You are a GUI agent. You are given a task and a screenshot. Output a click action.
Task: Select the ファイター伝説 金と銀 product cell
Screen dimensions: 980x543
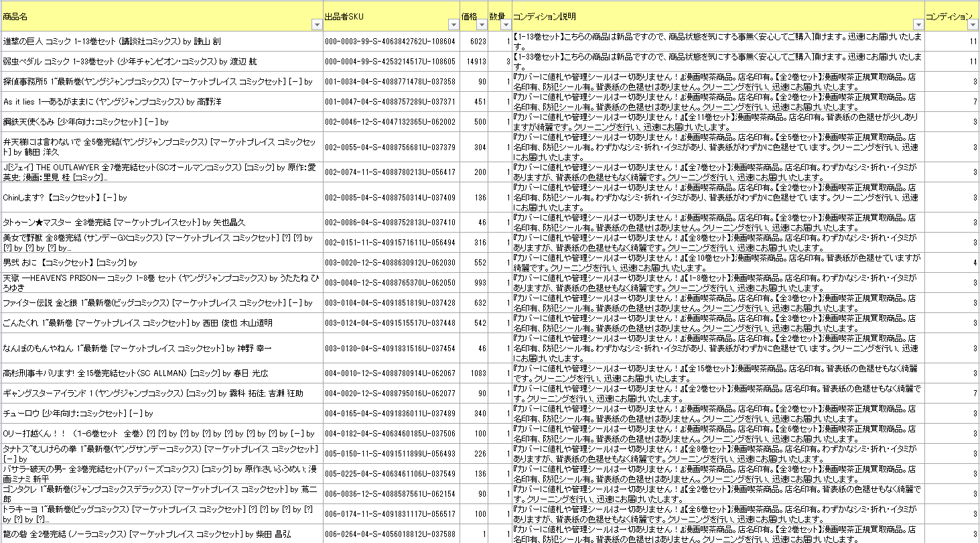[161, 303]
